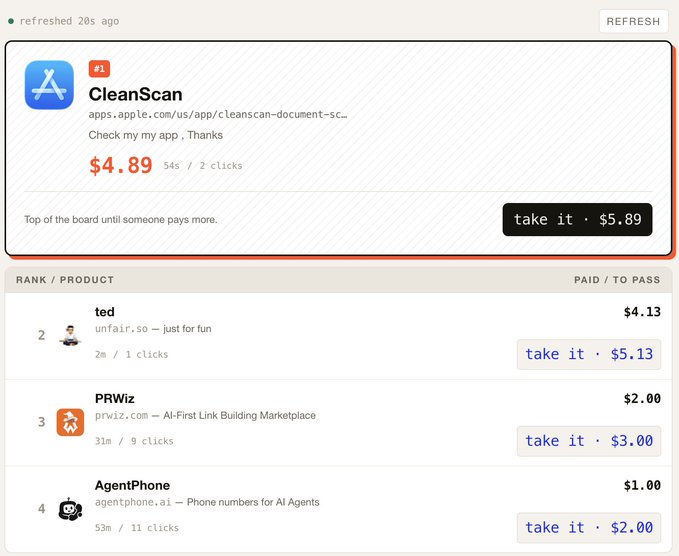This screenshot has height=556, width=679.
Task: Click "just for fun" description
Action: point(187,329)
